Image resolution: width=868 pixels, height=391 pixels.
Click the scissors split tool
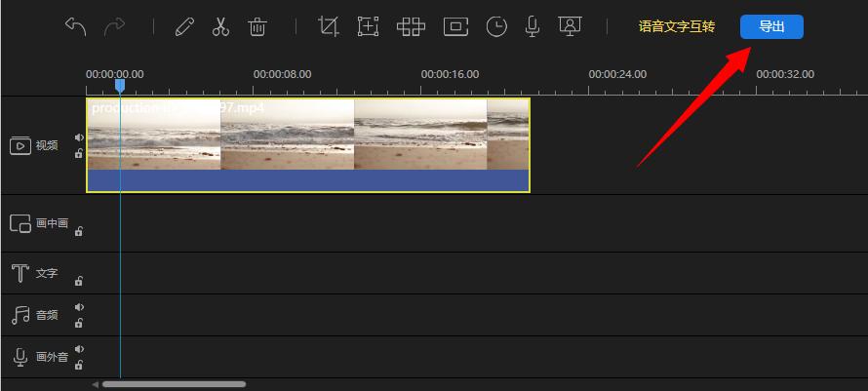[x=220, y=26]
